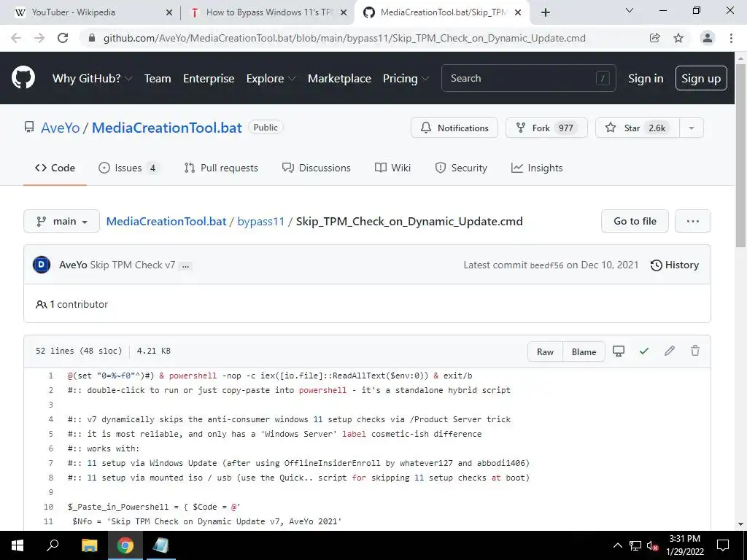Switch to the Issues tab
The width and height of the screenshot is (747, 560).
point(128,168)
